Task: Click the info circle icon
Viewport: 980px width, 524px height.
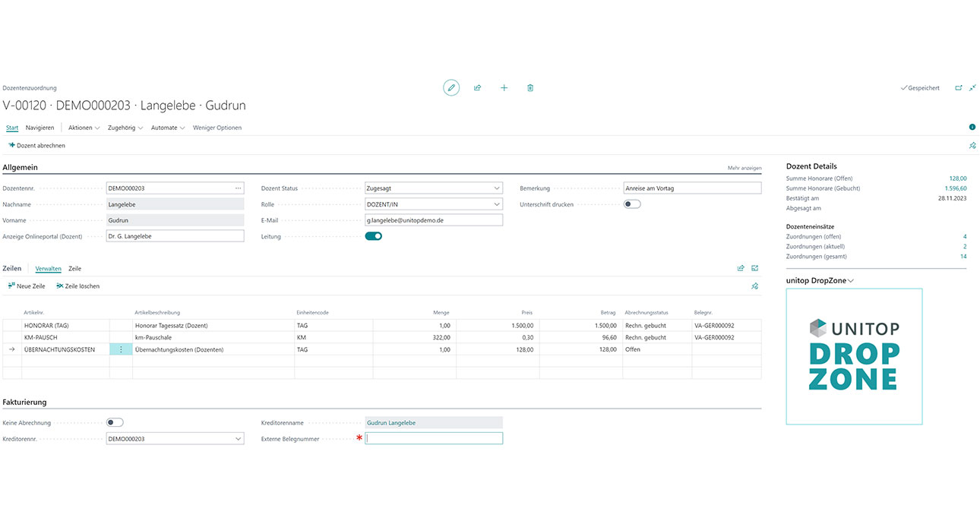Action: (972, 128)
